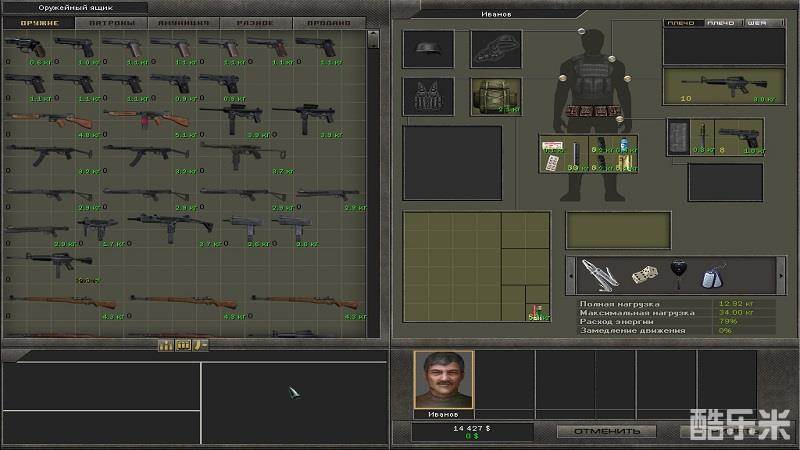Select the wooden-stock Thompson weighing 4.8 кг
This screenshot has width=800, height=450.
(50, 121)
